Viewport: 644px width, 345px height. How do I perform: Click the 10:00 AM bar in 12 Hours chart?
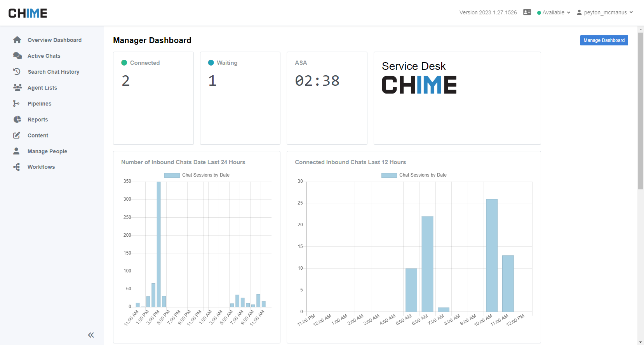(x=492, y=255)
